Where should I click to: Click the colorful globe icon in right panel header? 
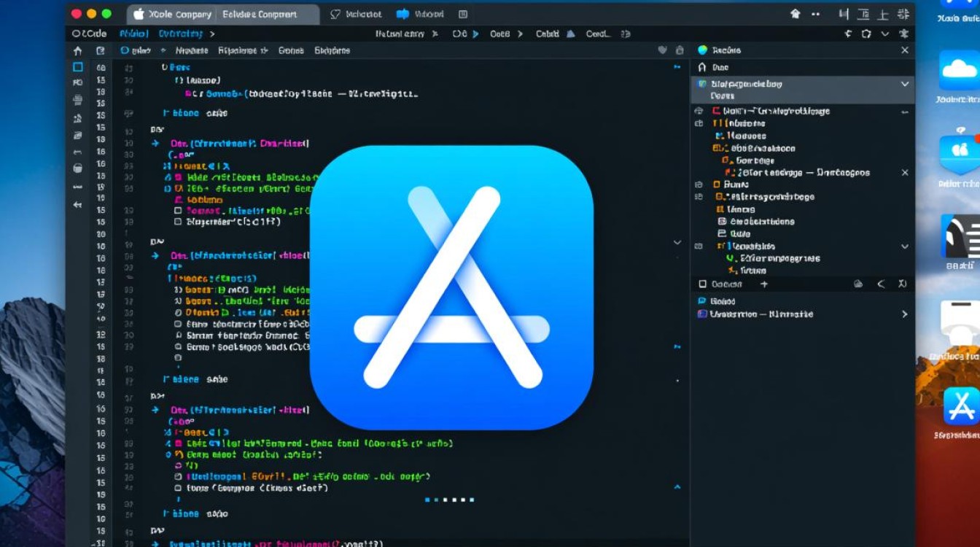click(703, 50)
